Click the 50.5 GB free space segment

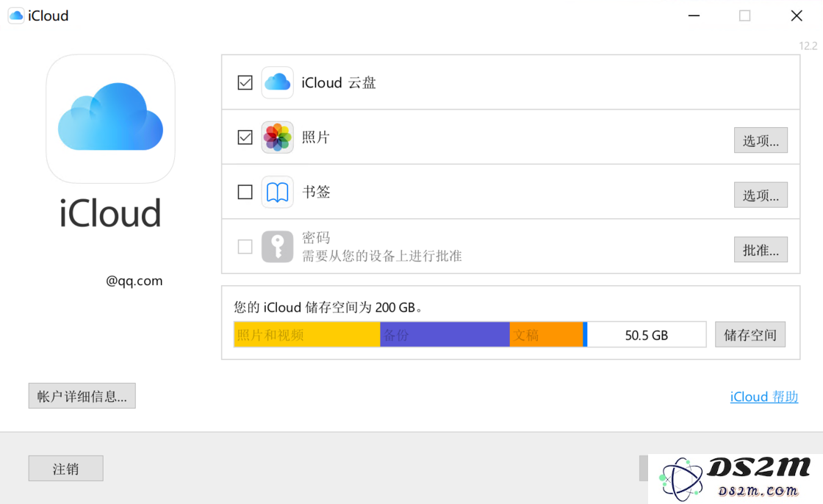[x=647, y=334]
